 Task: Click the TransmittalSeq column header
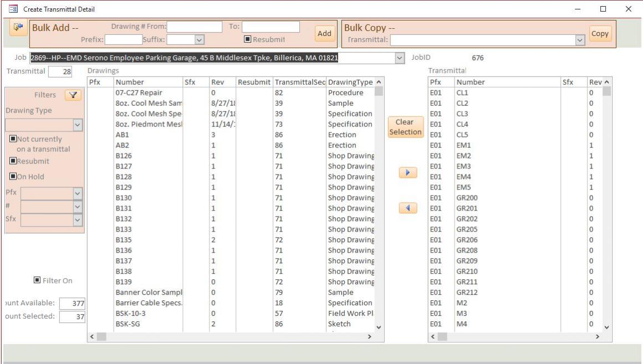(300, 82)
